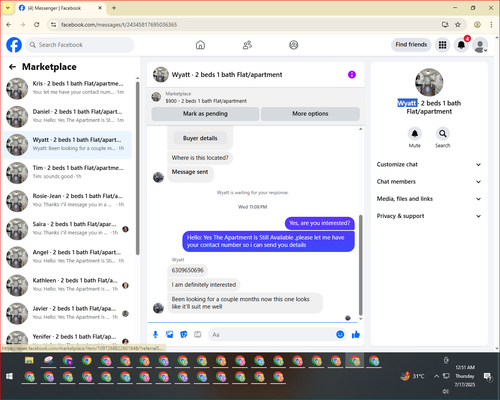Click the back arrow beside Marketplace
500x400 pixels.
[13, 67]
